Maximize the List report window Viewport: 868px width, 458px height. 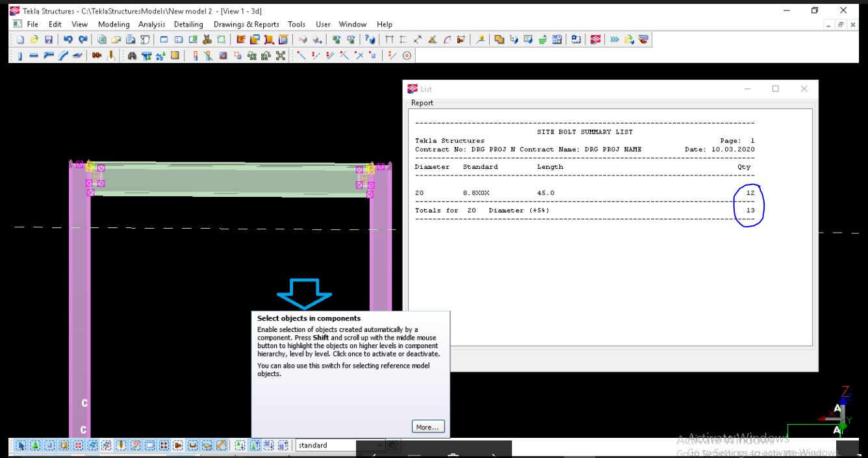click(775, 89)
